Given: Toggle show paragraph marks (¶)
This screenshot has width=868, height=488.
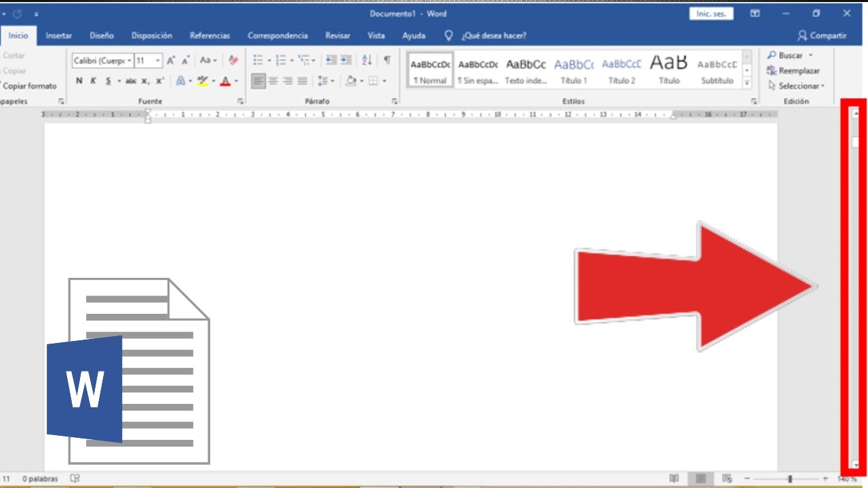Looking at the screenshot, I should pos(387,60).
